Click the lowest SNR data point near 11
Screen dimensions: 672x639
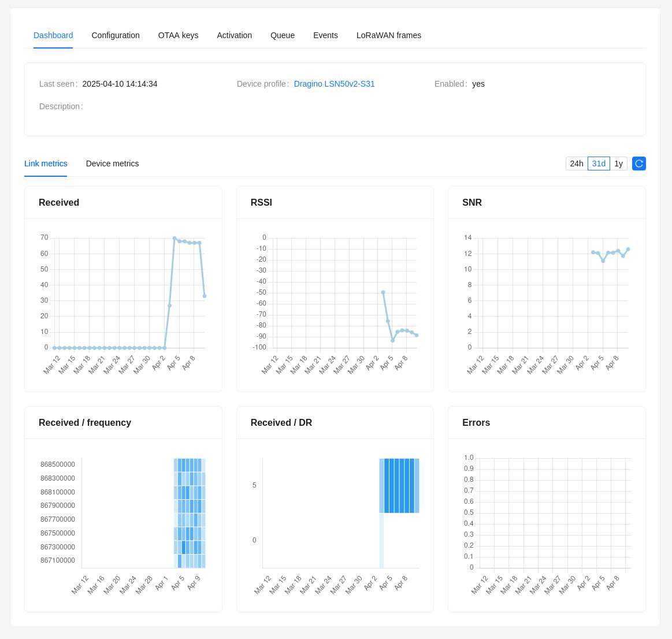pos(603,261)
